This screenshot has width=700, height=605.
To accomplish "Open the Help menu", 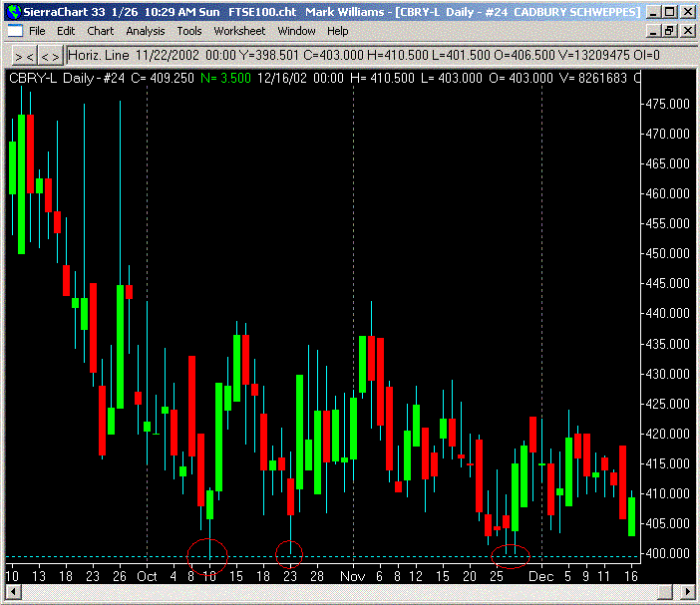I will tap(338, 31).
